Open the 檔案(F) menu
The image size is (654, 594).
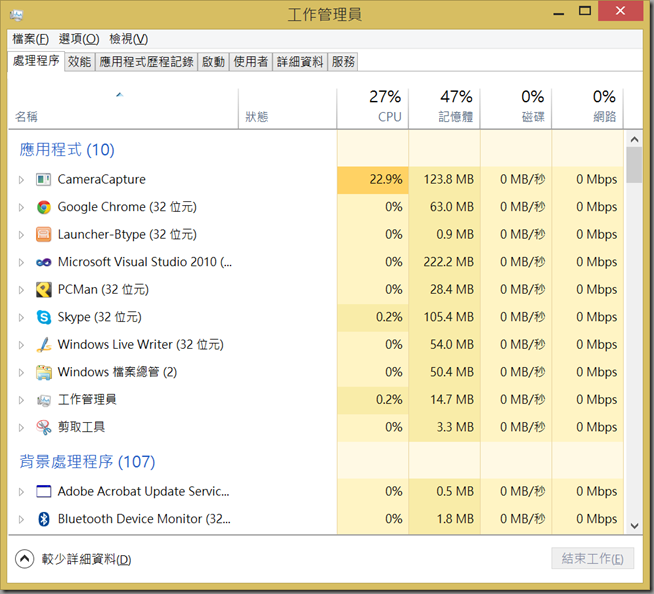30,39
